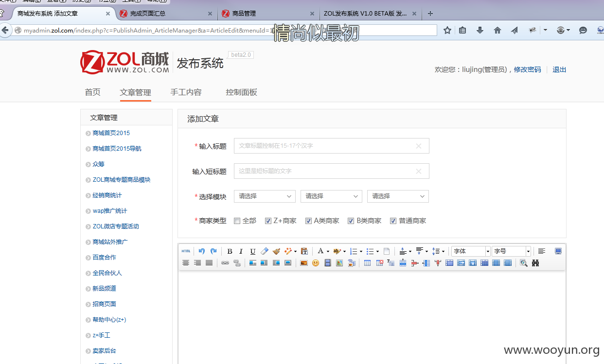
Task: Remove hyperlink with unlink icon
Action: point(237,263)
